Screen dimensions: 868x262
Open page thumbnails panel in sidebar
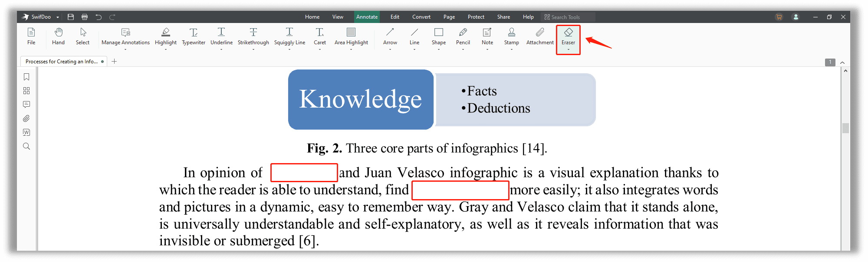pyautogui.click(x=26, y=91)
